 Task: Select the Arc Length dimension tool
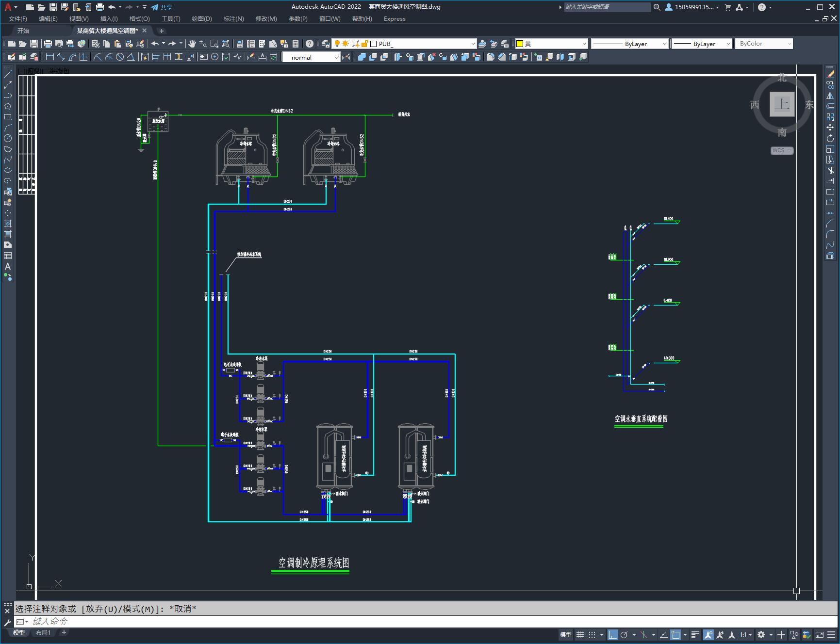point(72,57)
